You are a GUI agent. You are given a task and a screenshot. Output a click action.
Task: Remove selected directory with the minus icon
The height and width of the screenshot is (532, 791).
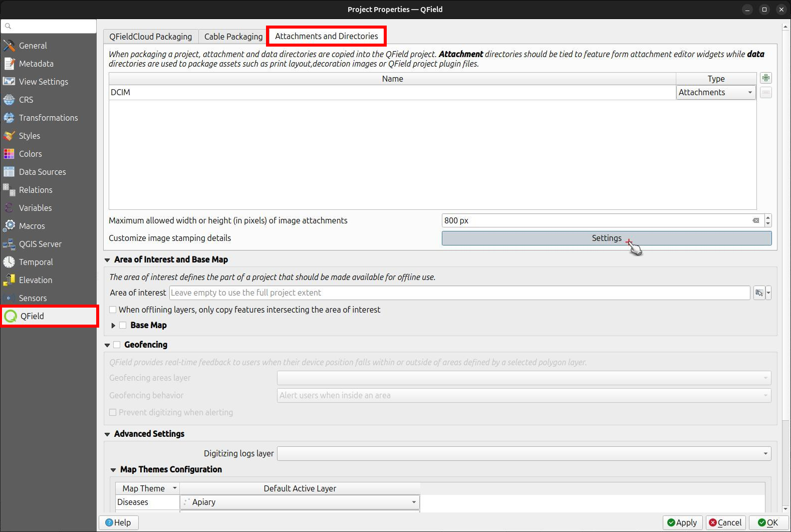coord(765,93)
